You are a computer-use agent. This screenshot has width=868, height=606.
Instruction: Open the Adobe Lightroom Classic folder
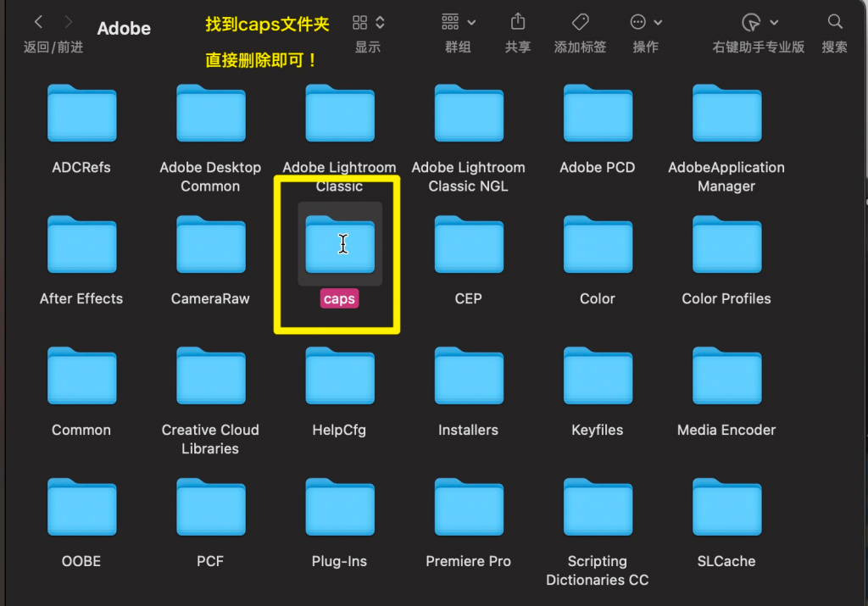tap(339, 113)
